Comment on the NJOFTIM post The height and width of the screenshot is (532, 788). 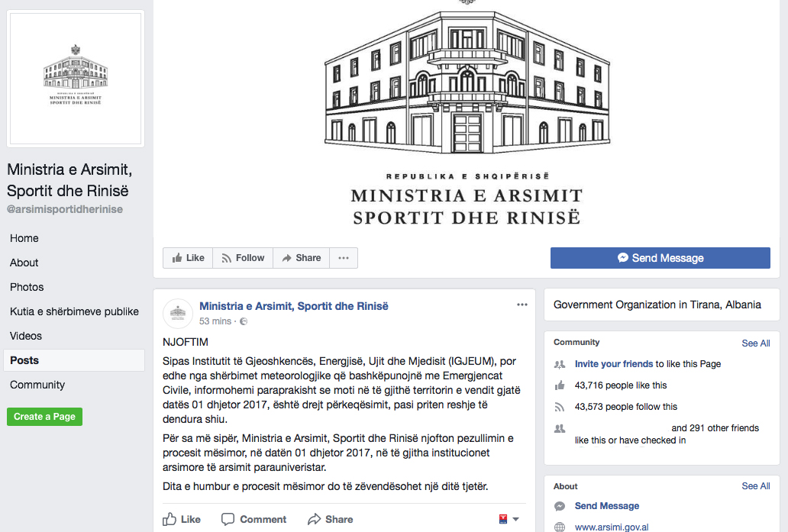tap(254, 519)
